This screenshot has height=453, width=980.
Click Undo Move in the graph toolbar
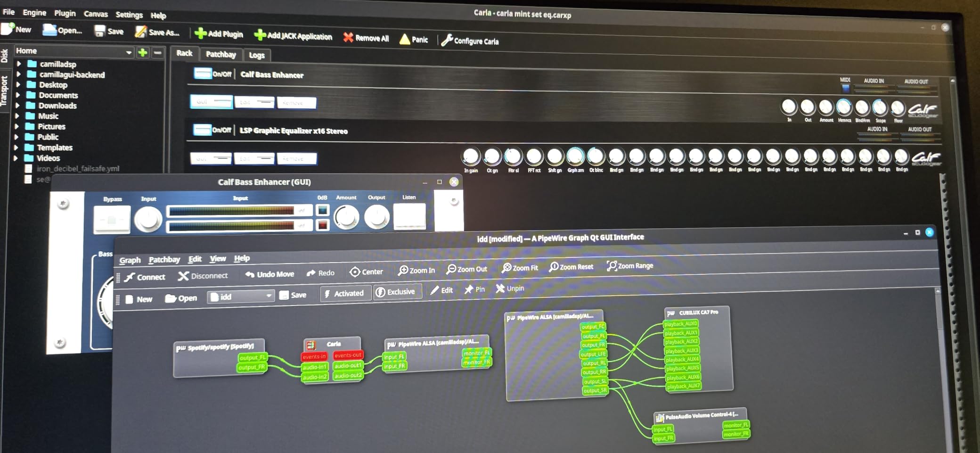click(269, 274)
